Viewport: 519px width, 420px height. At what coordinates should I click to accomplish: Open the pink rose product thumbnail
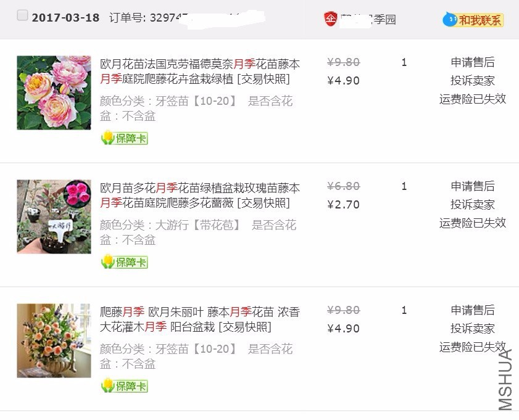click(54, 93)
